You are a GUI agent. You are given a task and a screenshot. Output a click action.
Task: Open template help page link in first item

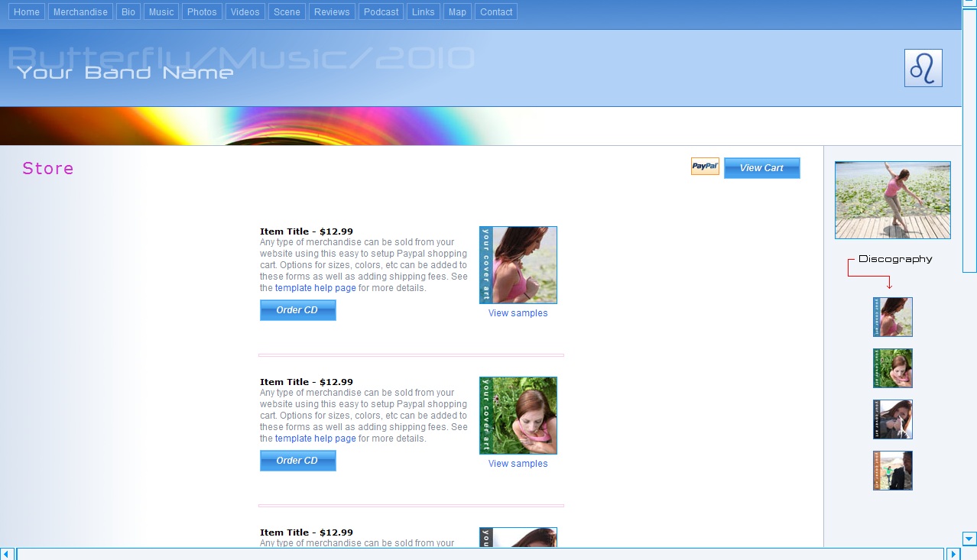pyautogui.click(x=316, y=288)
